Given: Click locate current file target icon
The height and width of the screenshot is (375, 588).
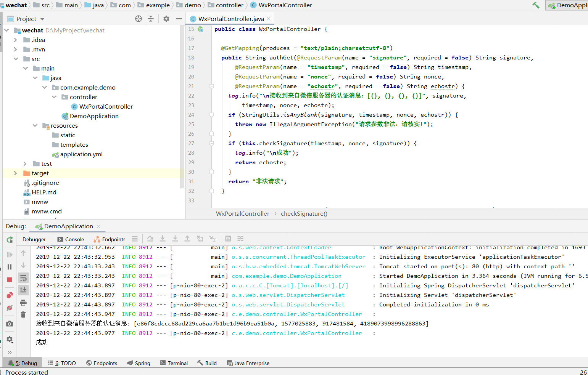Looking at the screenshot, I should (x=139, y=19).
